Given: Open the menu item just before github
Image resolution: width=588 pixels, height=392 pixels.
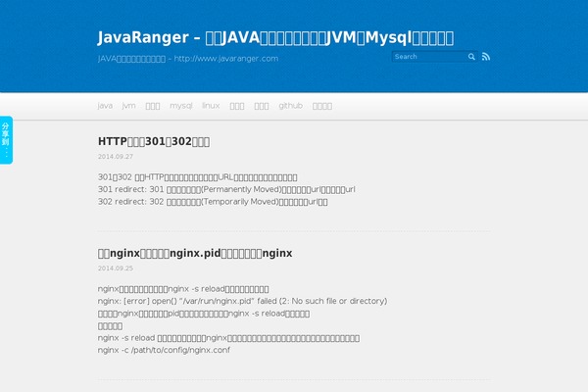Looking at the screenshot, I should coord(262,106).
